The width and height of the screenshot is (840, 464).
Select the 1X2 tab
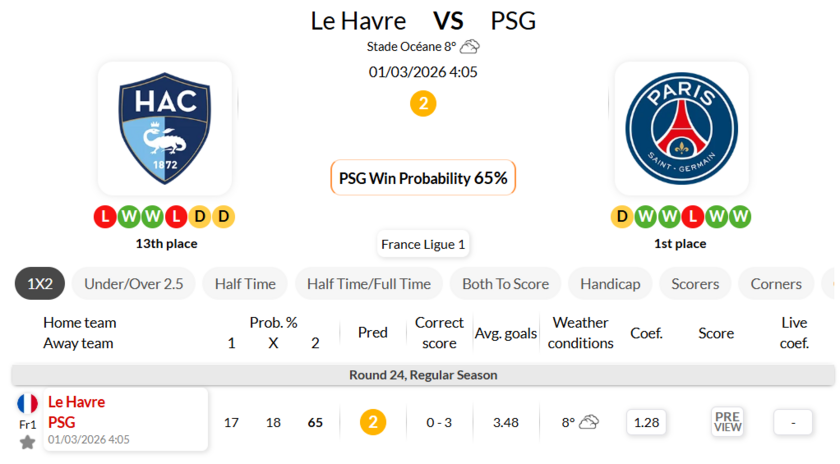tap(40, 284)
